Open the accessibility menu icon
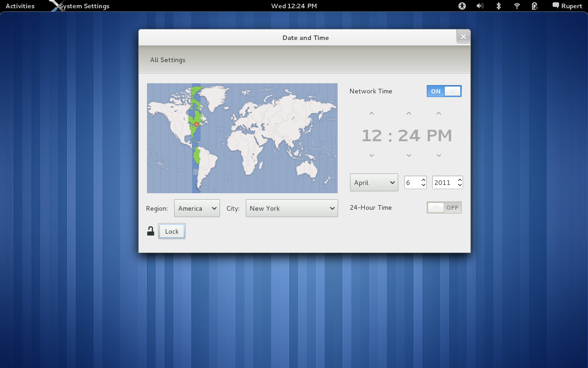This screenshot has width=588, height=368. tap(462, 6)
